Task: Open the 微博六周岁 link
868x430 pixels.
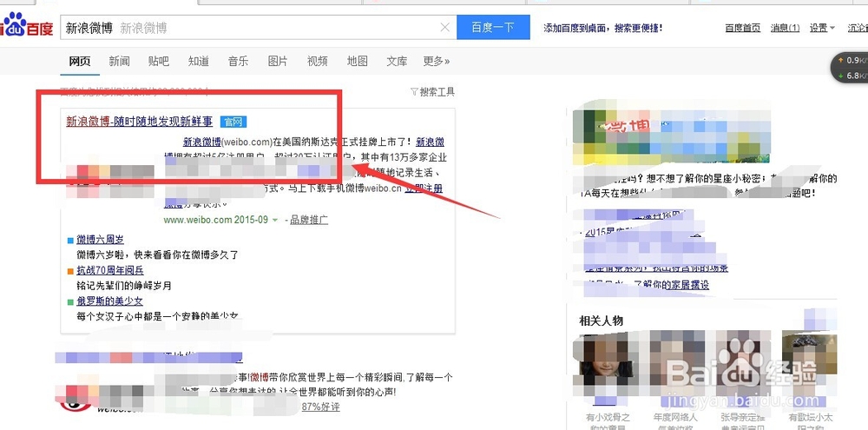Action: 100,240
